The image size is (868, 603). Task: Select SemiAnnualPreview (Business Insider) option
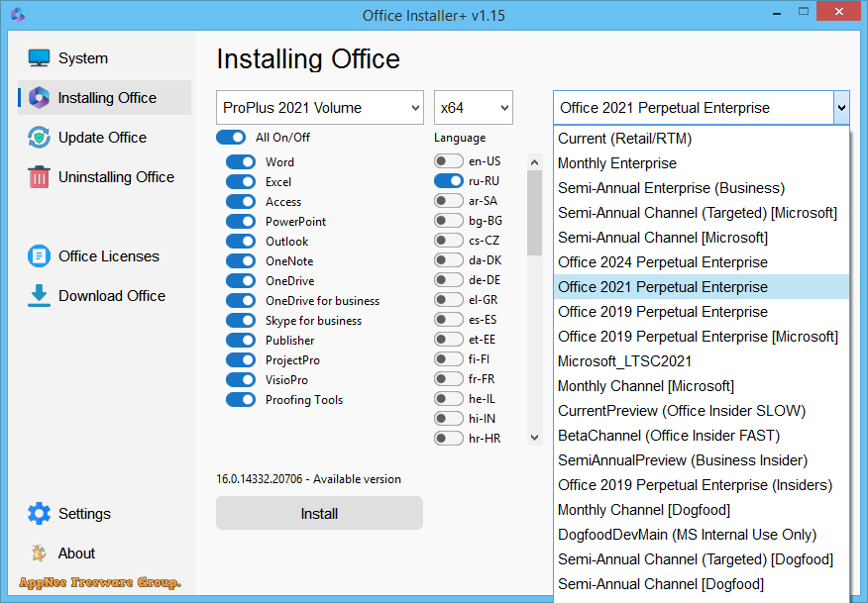(701, 460)
